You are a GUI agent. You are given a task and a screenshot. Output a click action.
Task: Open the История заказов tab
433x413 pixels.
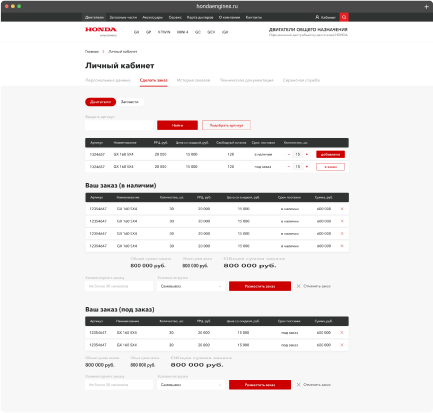[x=193, y=80]
